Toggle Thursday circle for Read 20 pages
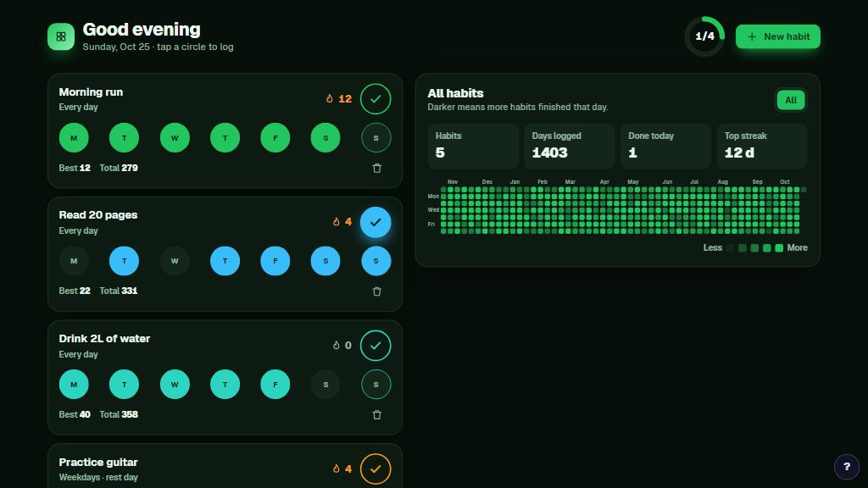868x488 pixels. 225,261
